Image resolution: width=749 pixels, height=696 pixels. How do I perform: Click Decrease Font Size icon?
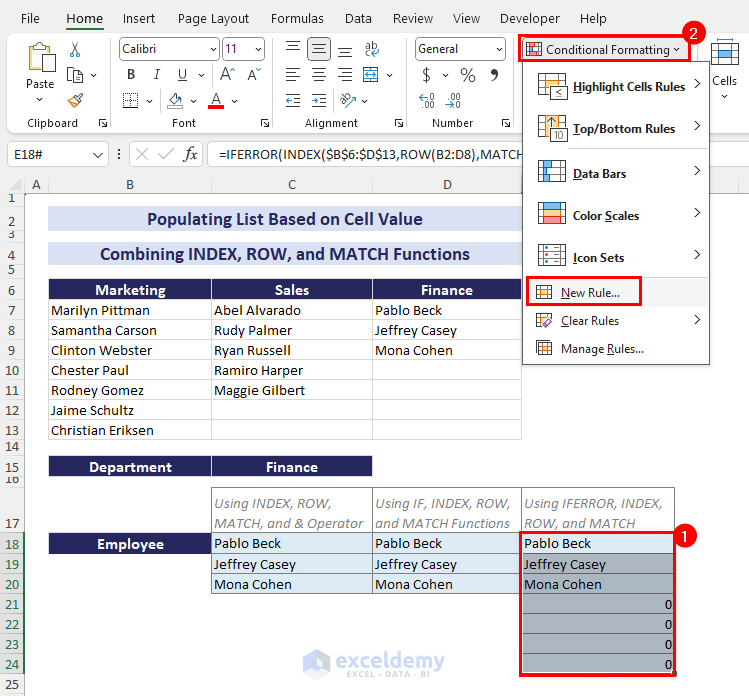pos(254,74)
